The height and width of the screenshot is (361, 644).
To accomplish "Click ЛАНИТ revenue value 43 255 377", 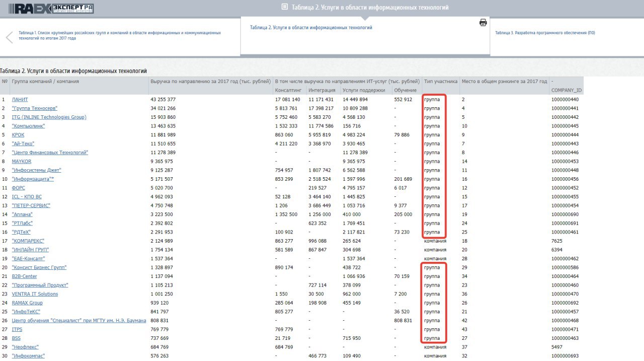I will 163,100.
